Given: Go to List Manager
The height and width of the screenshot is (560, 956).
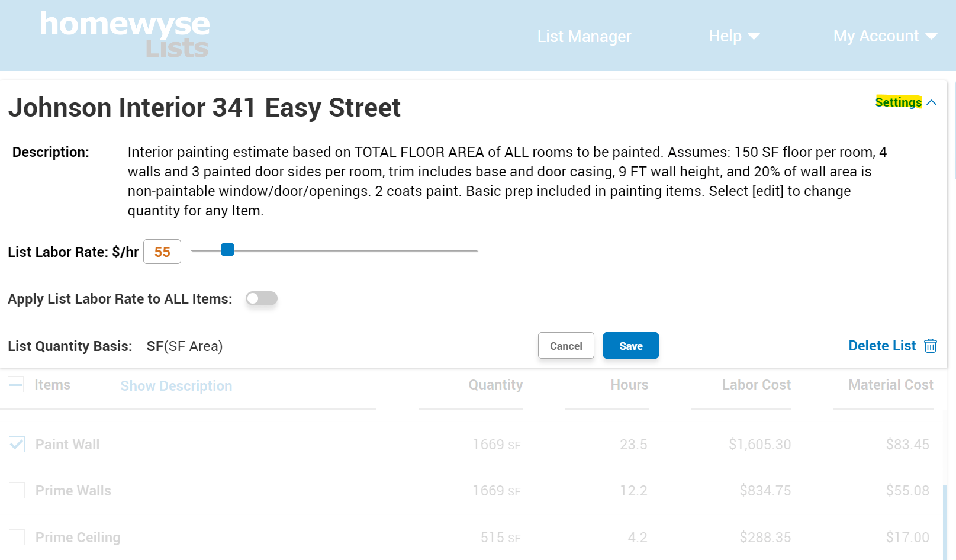Looking at the screenshot, I should pyautogui.click(x=584, y=36).
